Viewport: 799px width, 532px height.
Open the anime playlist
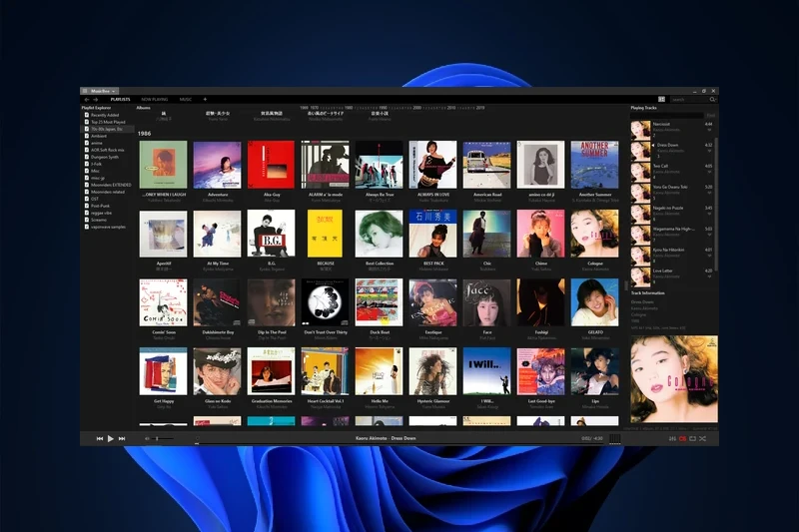tap(96, 143)
